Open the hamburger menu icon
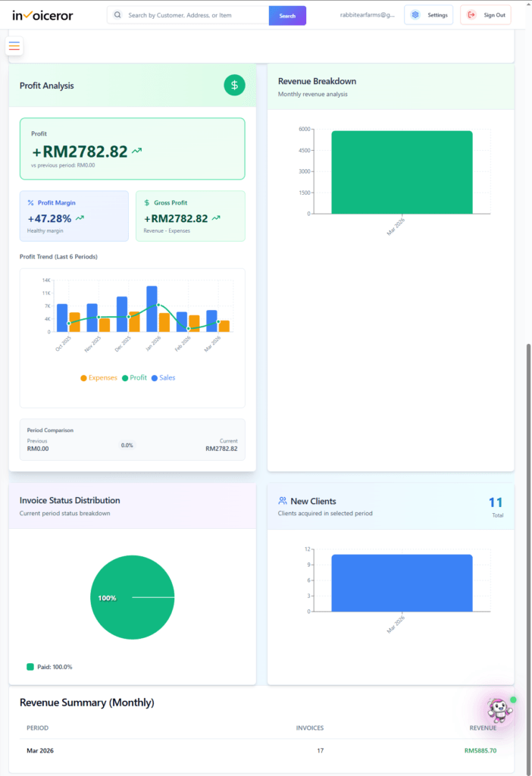Image resolution: width=532 pixels, height=776 pixels. (x=14, y=46)
